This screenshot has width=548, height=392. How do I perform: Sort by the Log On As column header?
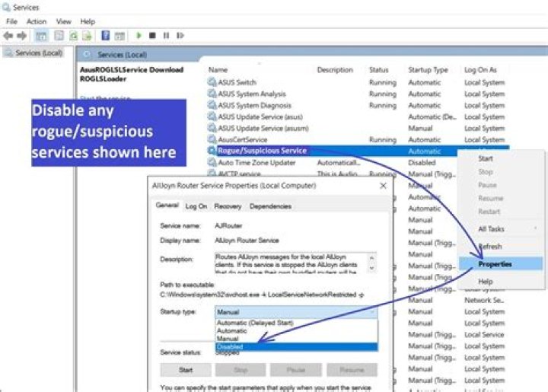[480, 70]
